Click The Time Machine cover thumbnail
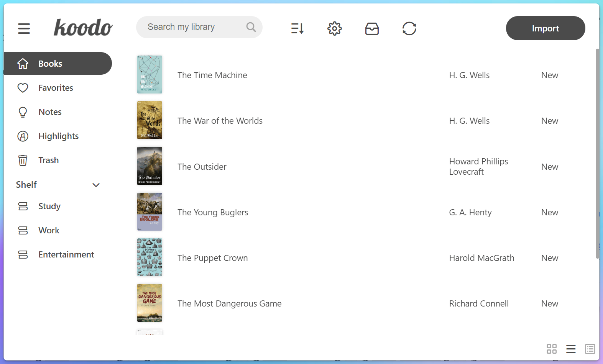This screenshot has height=364, width=603. point(150,75)
